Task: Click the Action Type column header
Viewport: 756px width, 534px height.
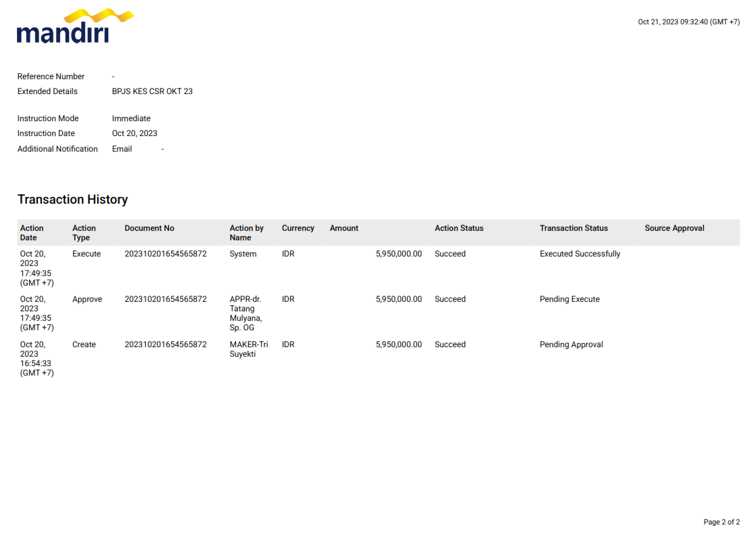Action: 84,233
